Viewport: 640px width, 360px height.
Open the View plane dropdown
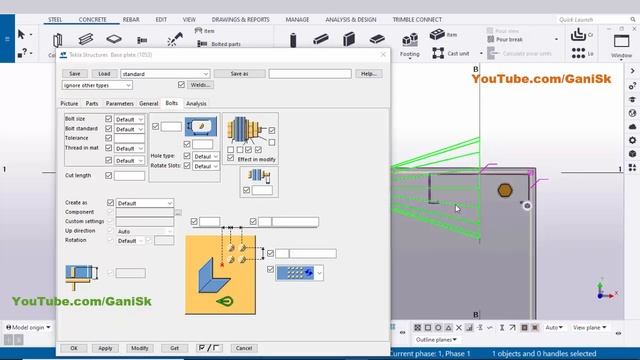(589, 327)
